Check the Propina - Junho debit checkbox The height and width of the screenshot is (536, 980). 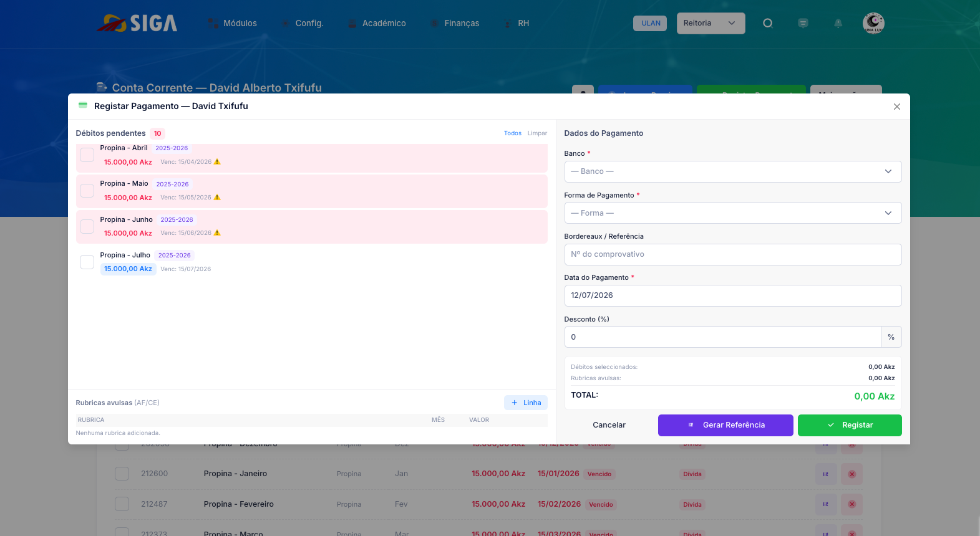click(x=87, y=226)
